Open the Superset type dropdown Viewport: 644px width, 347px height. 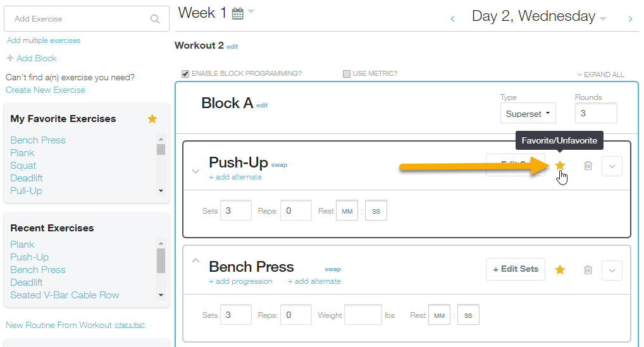pos(528,114)
